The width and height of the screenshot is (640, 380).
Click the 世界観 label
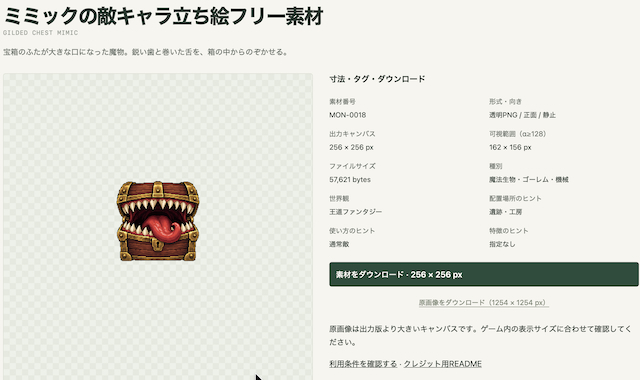click(339, 198)
